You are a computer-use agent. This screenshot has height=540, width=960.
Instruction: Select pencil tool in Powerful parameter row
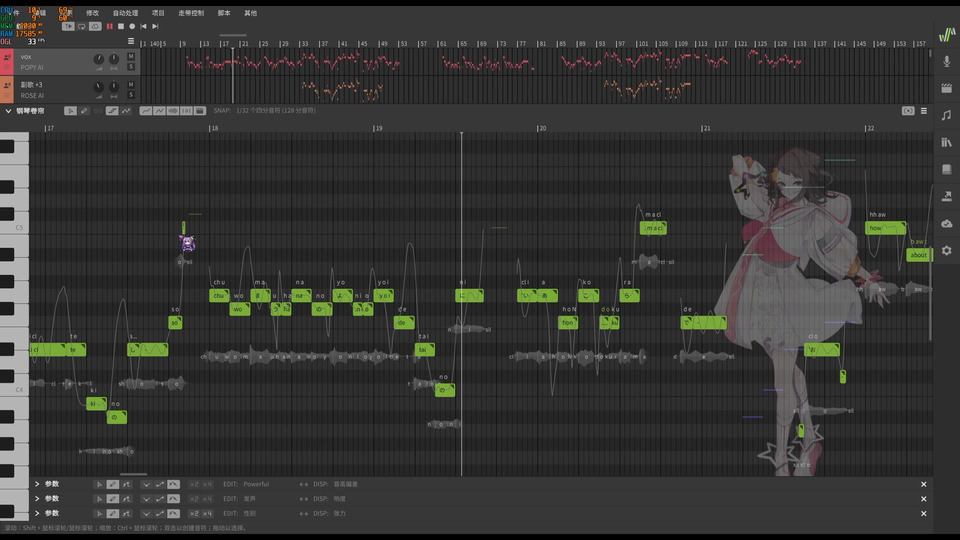point(113,484)
